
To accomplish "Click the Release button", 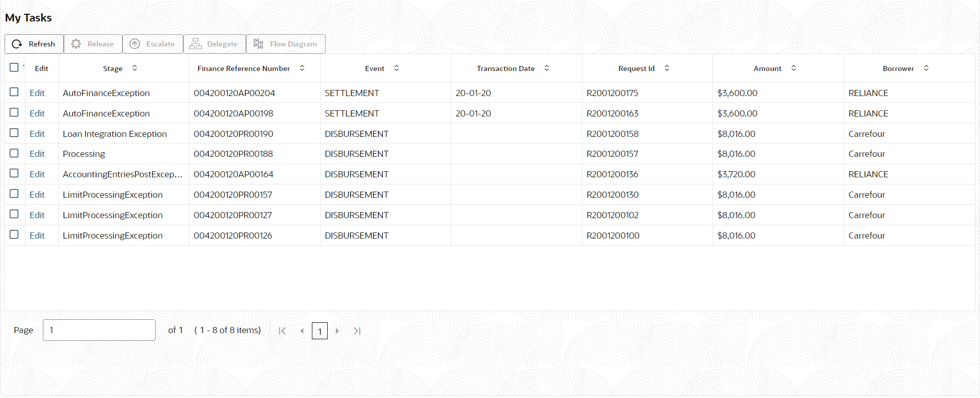I will tap(93, 44).
